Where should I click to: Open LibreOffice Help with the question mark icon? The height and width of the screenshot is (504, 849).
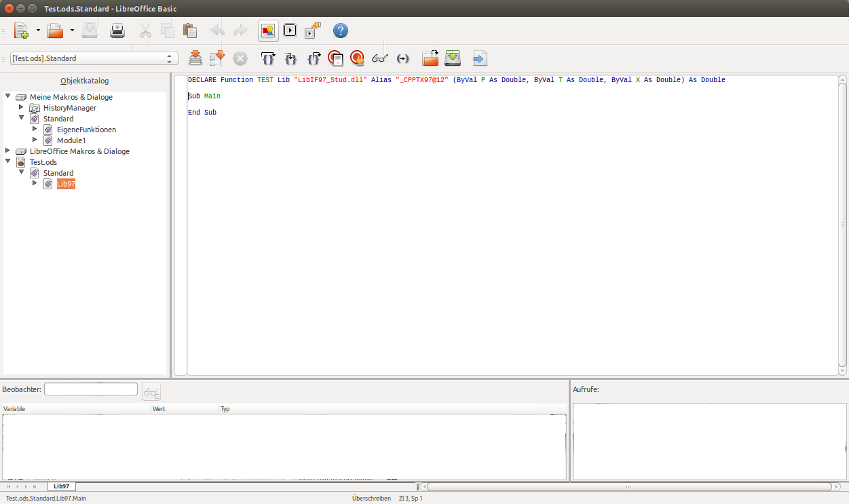click(x=341, y=31)
